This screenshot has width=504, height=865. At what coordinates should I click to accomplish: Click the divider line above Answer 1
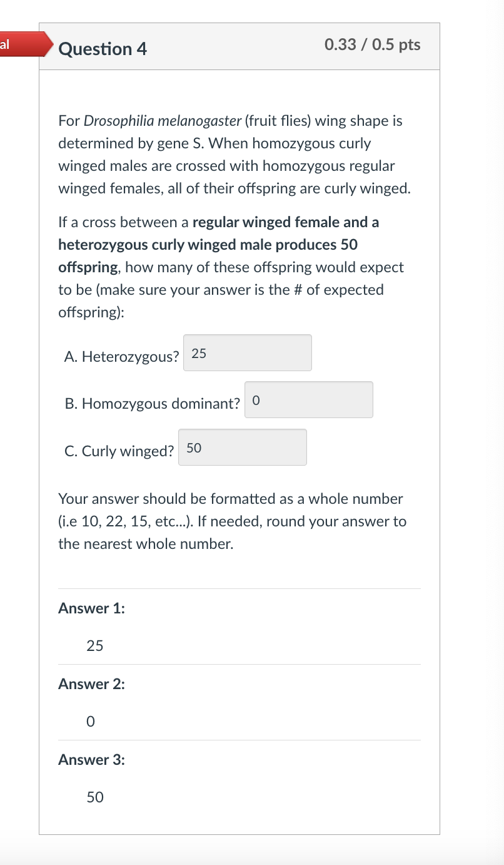(x=239, y=587)
